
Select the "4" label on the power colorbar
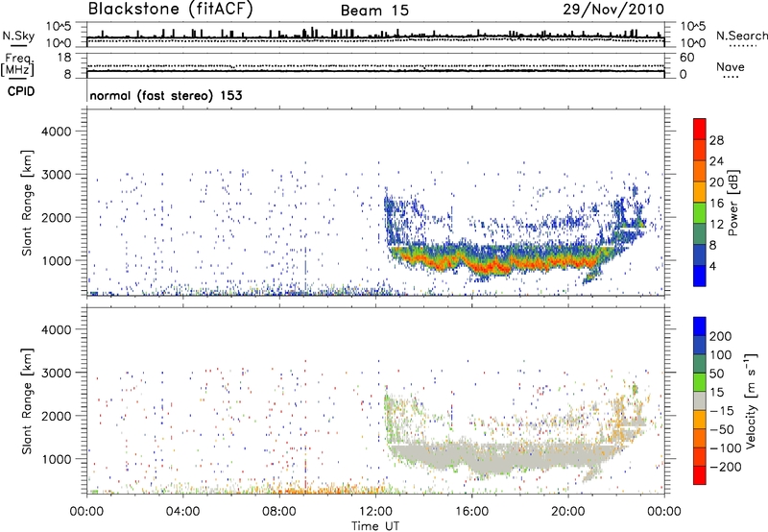pyautogui.click(x=713, y=266)
